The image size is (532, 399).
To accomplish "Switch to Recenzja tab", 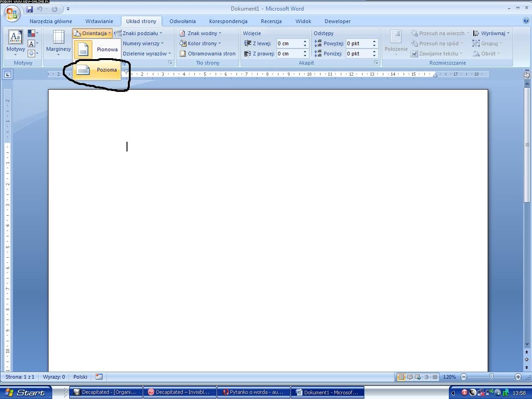I will [271, 21].
